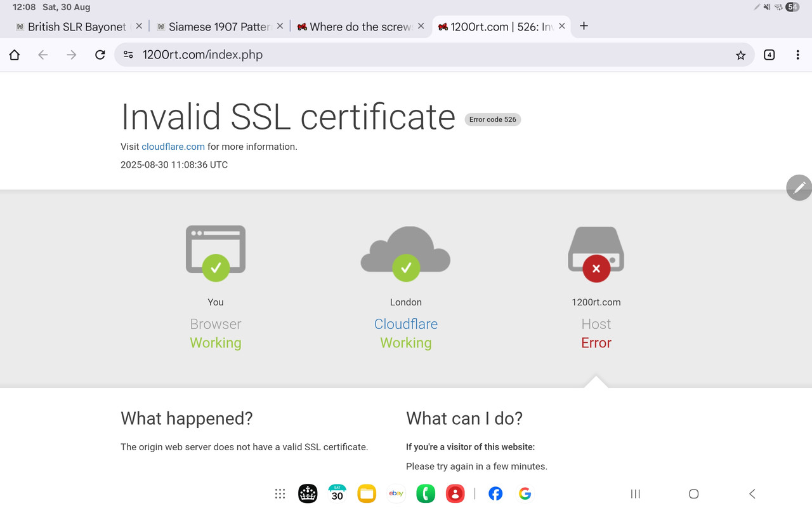Tap the host server error icon
The image size is (812, 508).
(596, 254)
